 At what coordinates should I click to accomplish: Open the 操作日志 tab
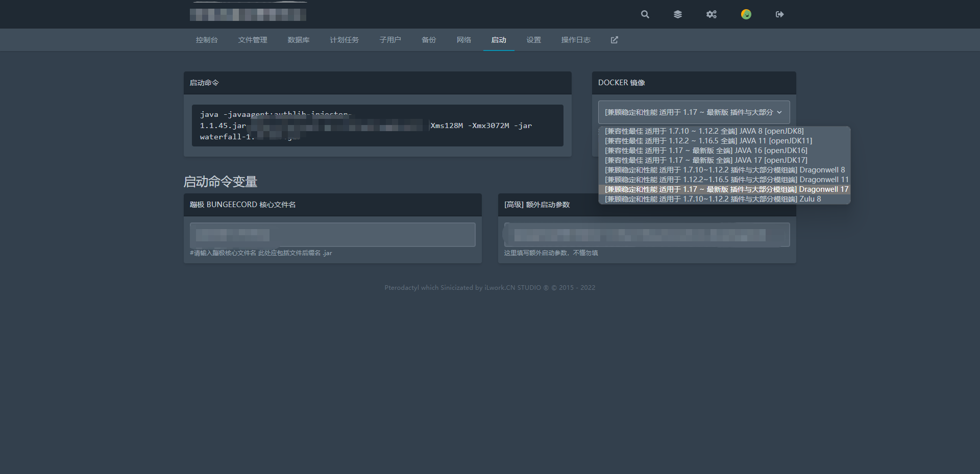[x=576, y=40]
